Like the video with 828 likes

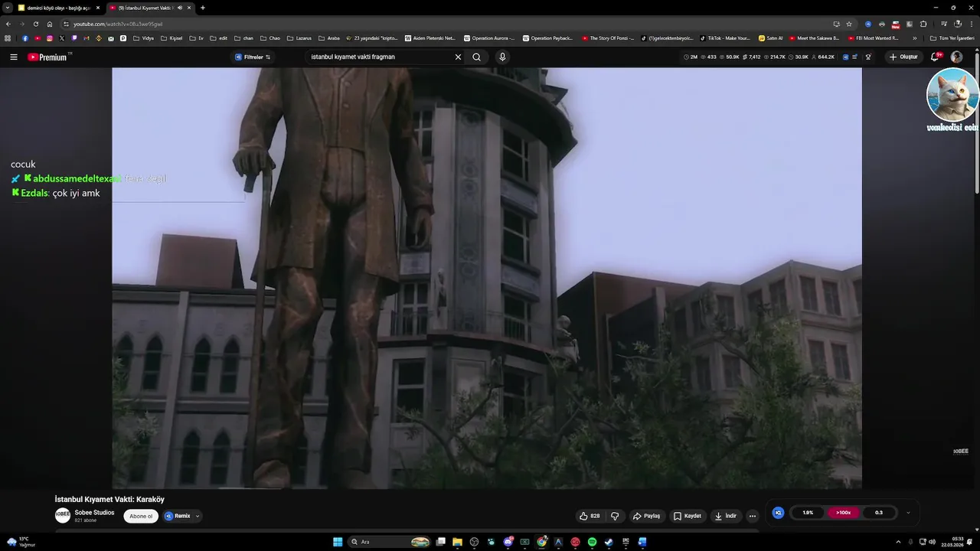590,516
